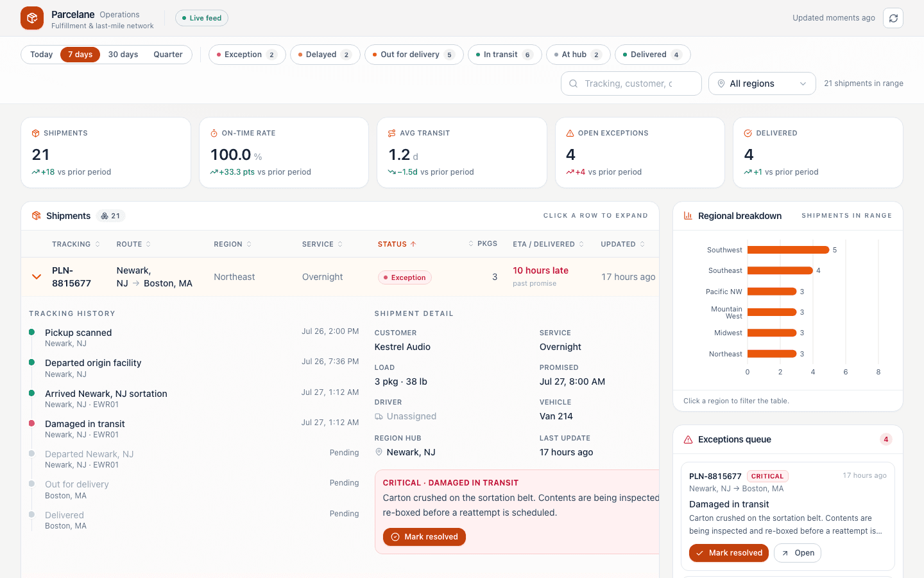Viewport: 924px width, 578px height.
Task: Click the location pin in regions selector
Action: point(721,83)
